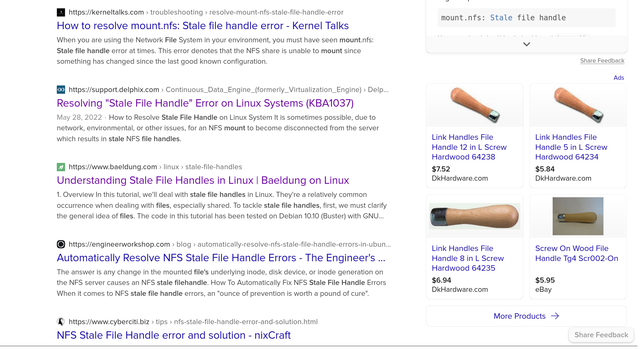
Task: Open Link Handles File Handle 5 in listing
Action: coord(571,147)
